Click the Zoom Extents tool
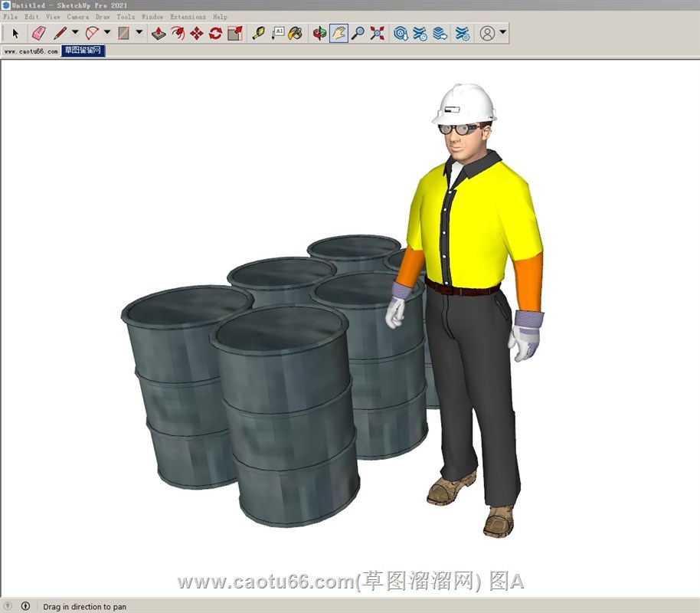 pos(377,33)
